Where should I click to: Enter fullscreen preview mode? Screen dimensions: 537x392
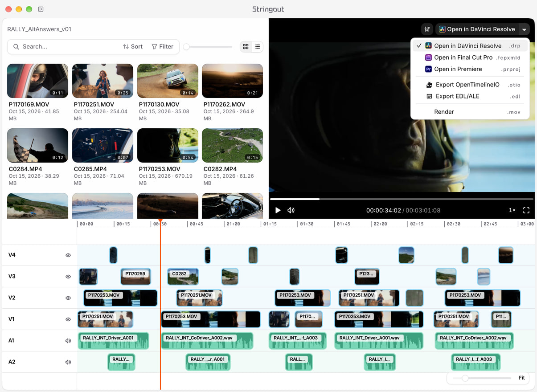(x=526, y=210)
